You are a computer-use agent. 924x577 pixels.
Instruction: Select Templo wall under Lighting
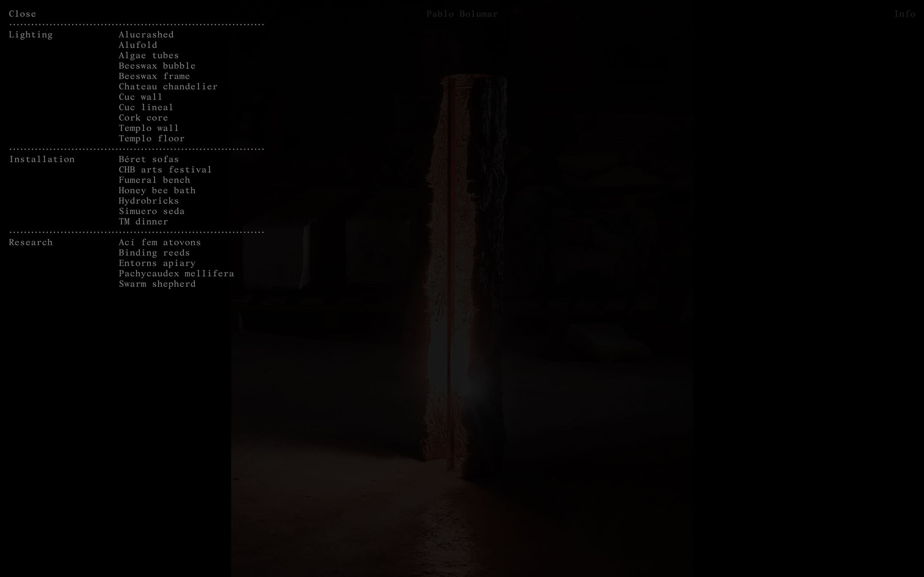click(149, 128)
